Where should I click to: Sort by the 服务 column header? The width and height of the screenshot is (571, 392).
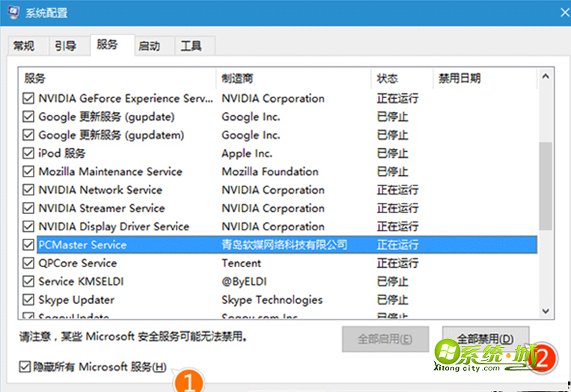point(117,79)
